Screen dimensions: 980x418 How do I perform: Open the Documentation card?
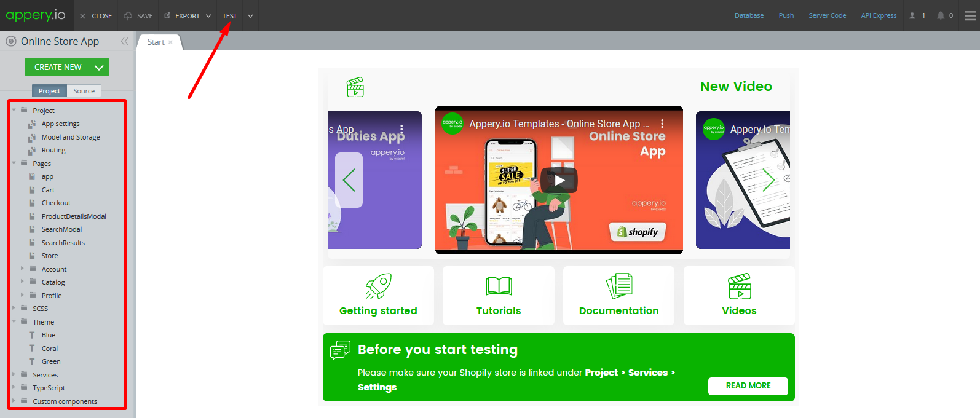click(x=618, y=296)
